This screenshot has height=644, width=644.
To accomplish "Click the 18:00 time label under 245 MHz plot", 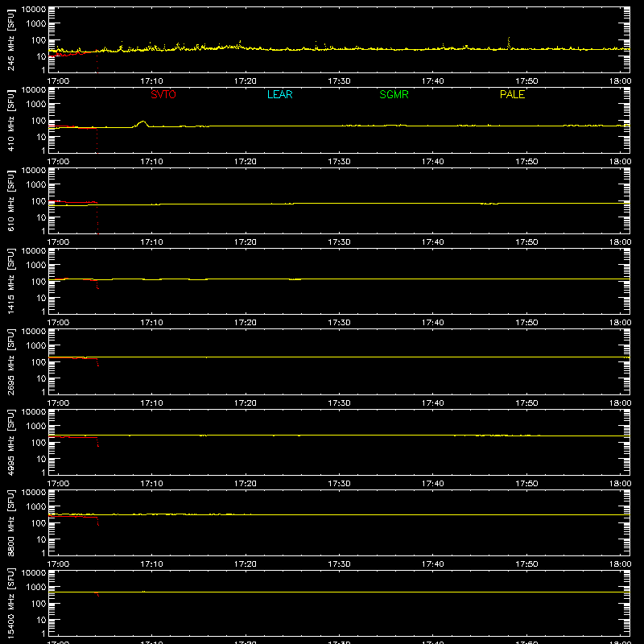I will [x=620, y=81].
